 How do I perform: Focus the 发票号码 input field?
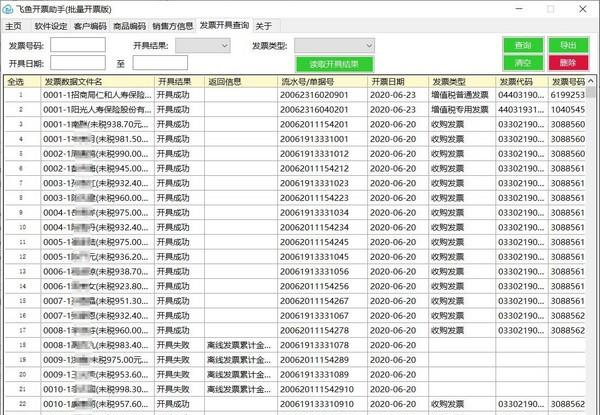point(78,45)
